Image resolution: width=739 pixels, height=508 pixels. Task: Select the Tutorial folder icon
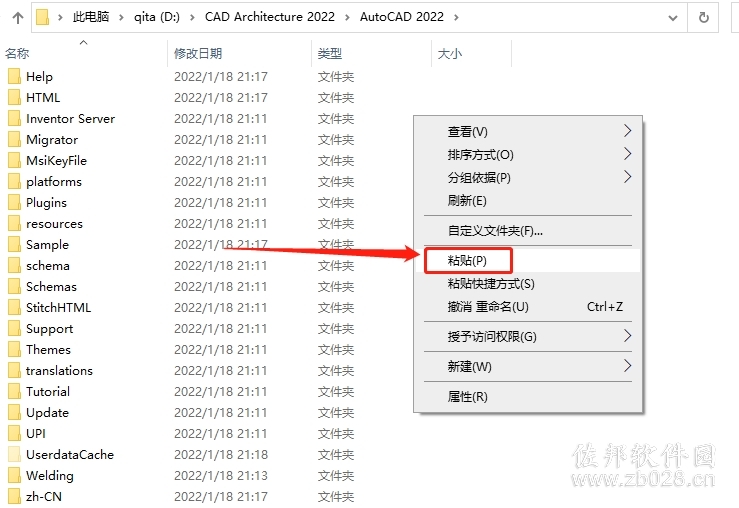15,391
